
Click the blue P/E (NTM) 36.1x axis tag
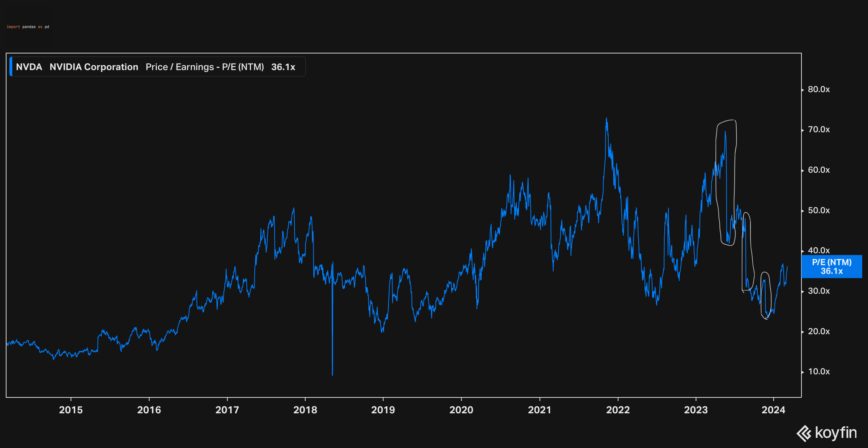pyautogui.click(x=831, y=267)
